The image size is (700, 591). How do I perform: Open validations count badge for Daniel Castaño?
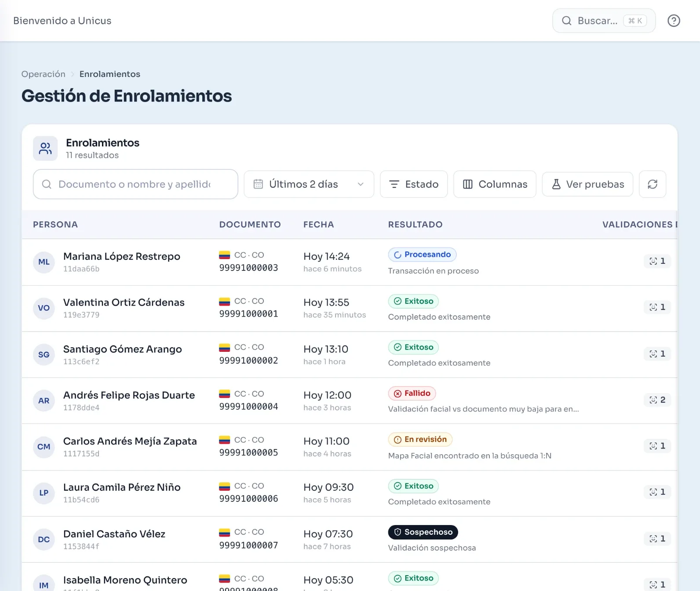click(x=657, y=539)
